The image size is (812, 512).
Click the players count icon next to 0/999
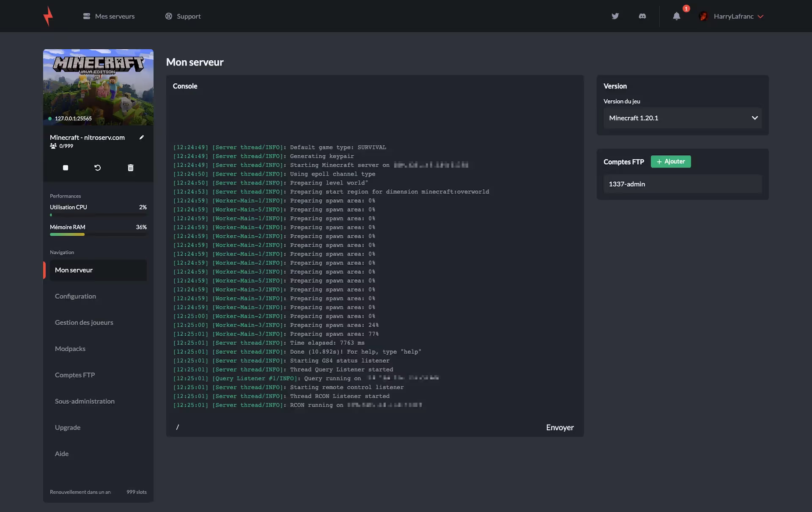pyautogui.click(x=53, y=146)
